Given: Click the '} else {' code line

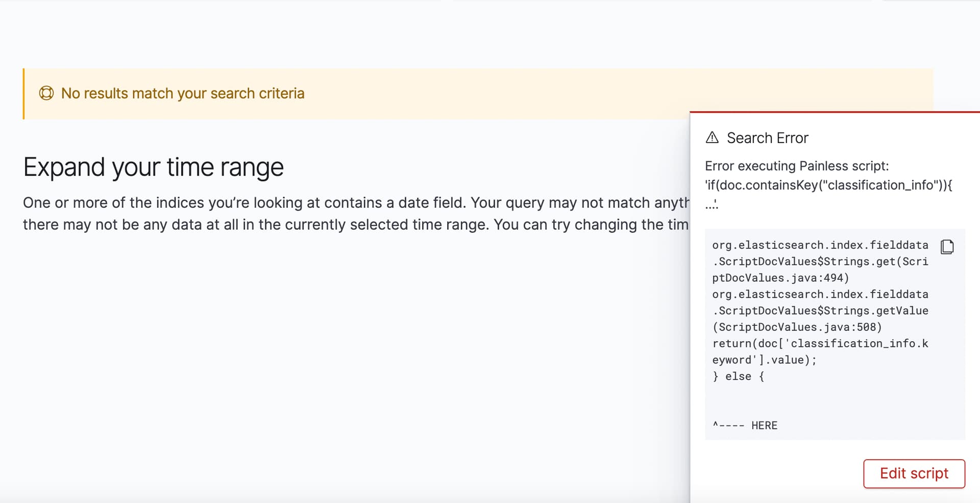Looking at the screenshot, I should (738, 376).
